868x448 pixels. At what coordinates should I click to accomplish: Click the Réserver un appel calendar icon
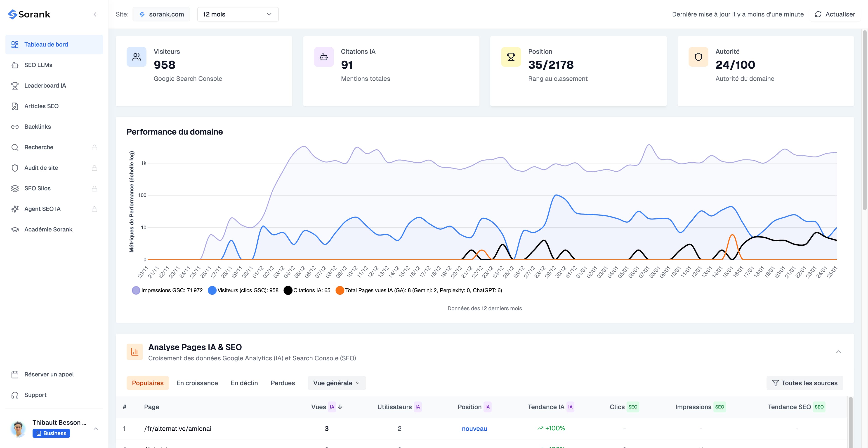(x=15, y=375)
